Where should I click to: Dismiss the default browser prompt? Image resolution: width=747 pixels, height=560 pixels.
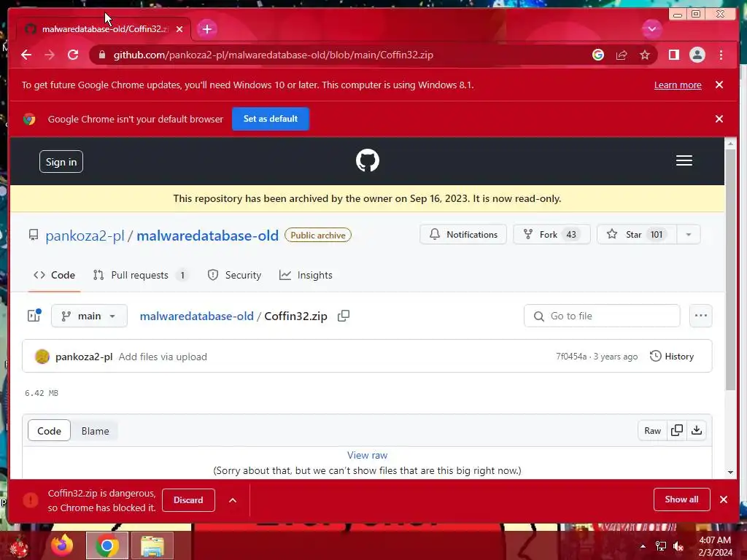(719, 119)
